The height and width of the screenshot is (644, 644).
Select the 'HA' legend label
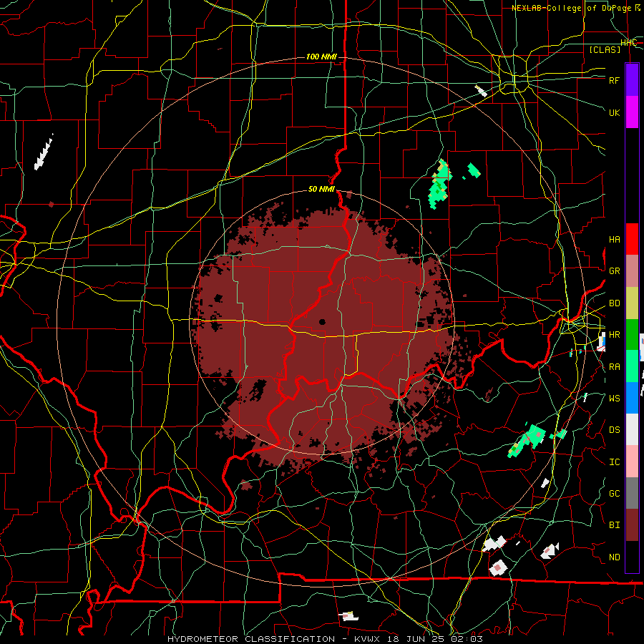pos(615,240)
